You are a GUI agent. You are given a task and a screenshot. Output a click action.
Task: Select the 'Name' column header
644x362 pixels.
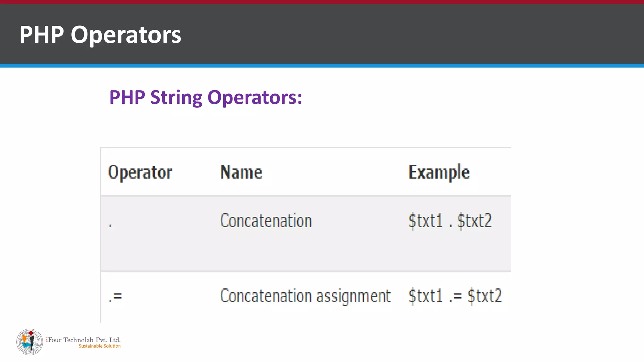pyautogui.click(x=241, y=172)
